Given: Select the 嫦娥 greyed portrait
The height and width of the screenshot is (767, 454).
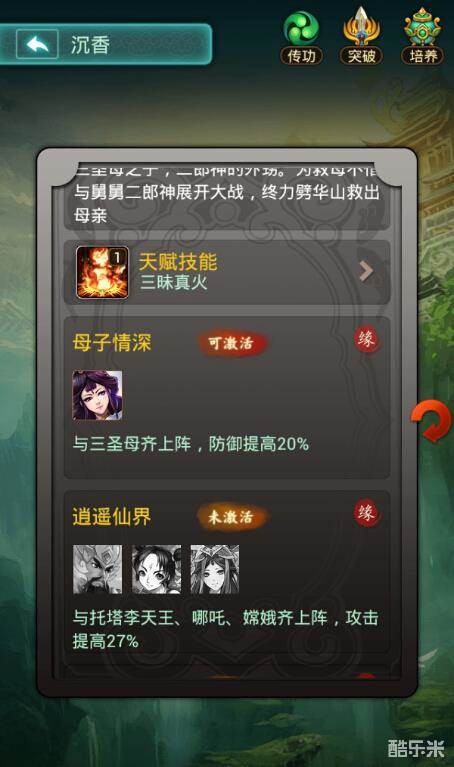Looking at the screenshot, I should (215, 569).
